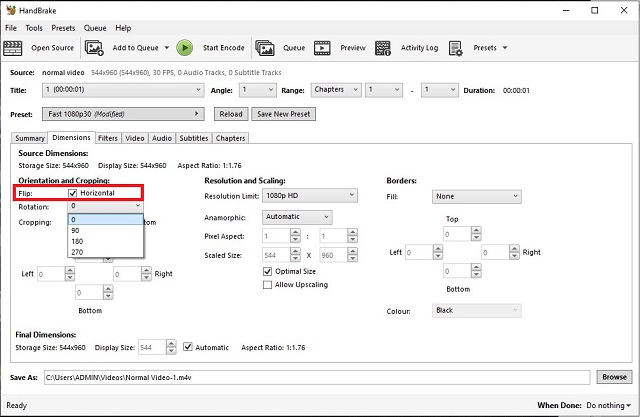The height and width of the screenshot is (417, 640).
Task: Click the Browse button
Action: click(x=614, y=377)
